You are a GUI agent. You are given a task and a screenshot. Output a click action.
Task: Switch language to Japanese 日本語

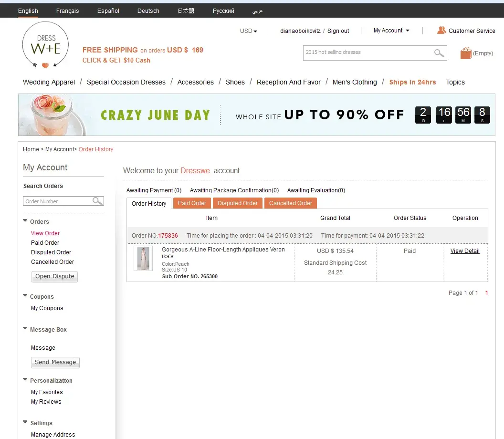[x=186, y=10]
